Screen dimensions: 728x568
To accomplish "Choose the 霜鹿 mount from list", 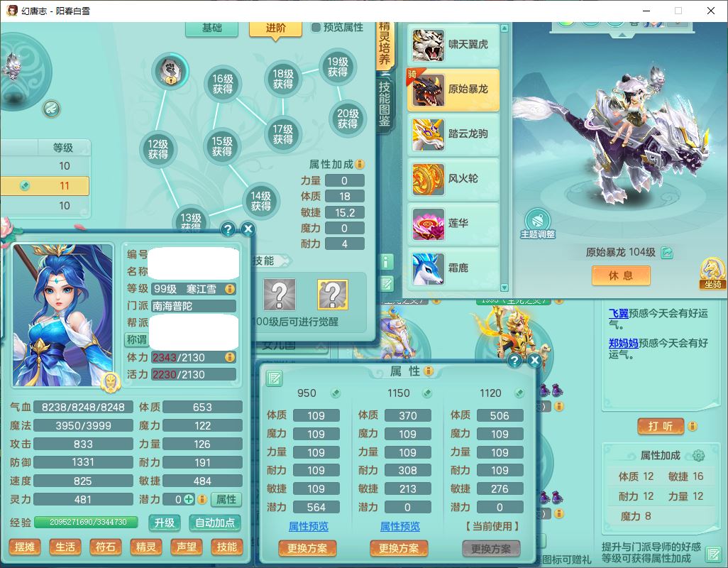I will [x=429, y=268].
